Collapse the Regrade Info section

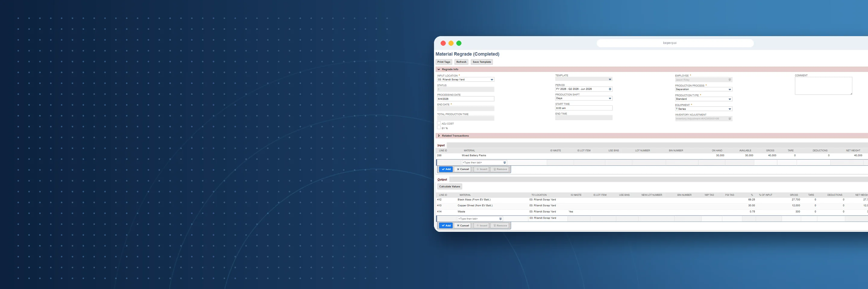pos(439,69)
